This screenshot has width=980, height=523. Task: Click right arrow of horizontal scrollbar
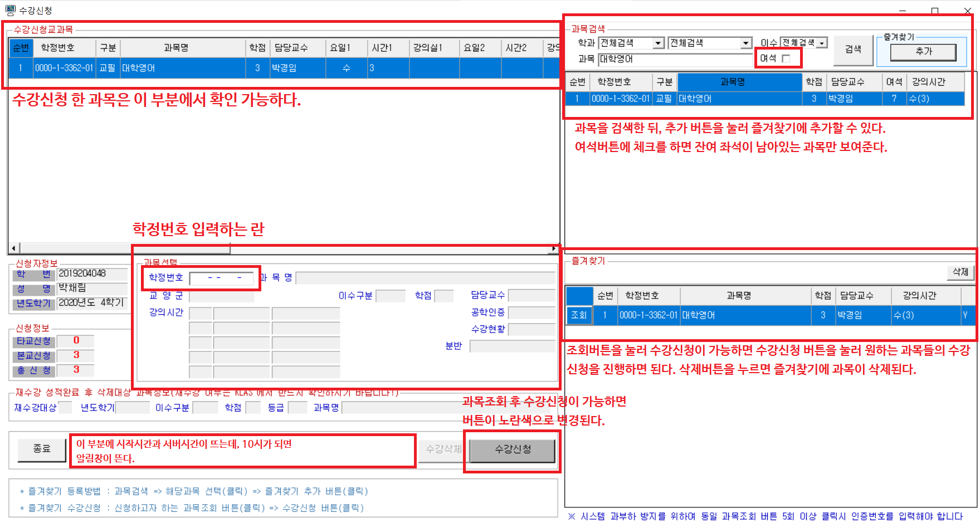click(x=553, y=248)
